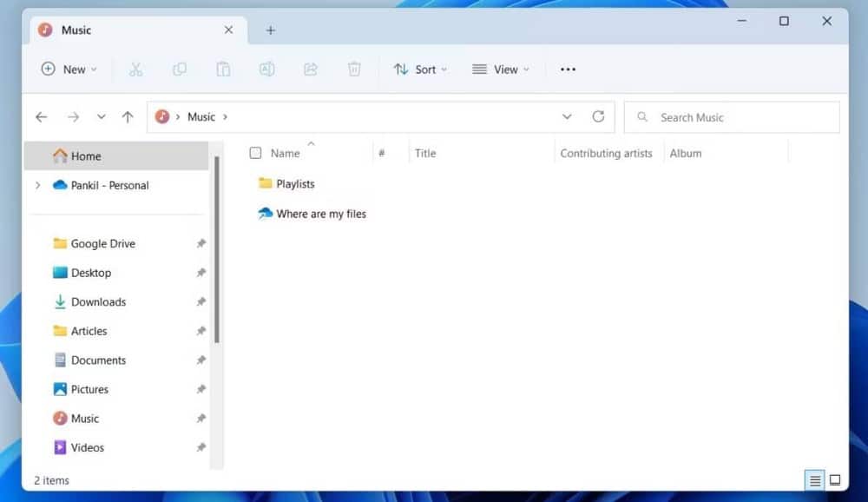Click Home in the sidebar
Screen dimensions: 868x502
(x=85, y=156)
